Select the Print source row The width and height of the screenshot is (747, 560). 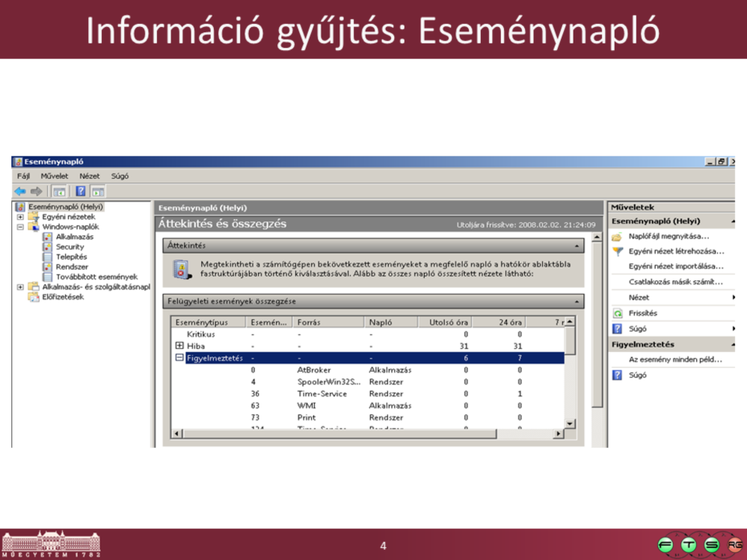tap(368, 418)
